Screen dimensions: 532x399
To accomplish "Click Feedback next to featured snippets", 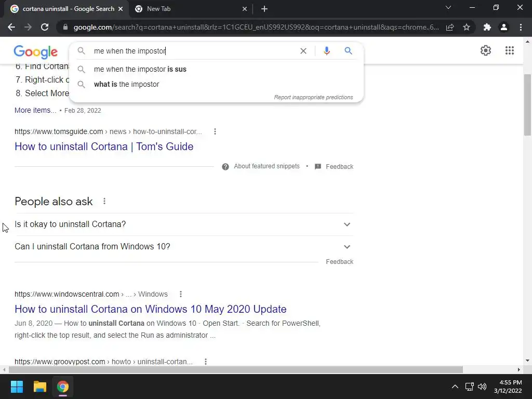I will [x=339, y=167].
